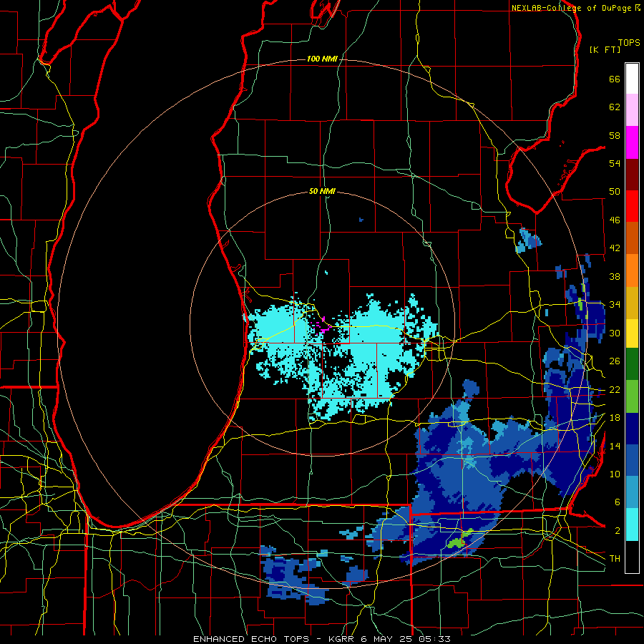Click the steel blue 10 kft legend swatch
This screenshot has width=644, height=644.
click(632, 492)
